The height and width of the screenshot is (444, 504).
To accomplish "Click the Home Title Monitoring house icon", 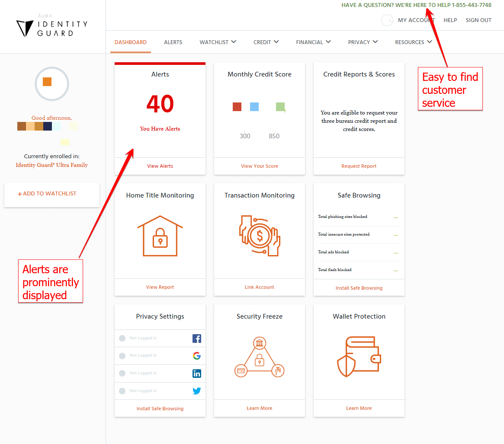I will pyautogui.click(x=160, y=236).
